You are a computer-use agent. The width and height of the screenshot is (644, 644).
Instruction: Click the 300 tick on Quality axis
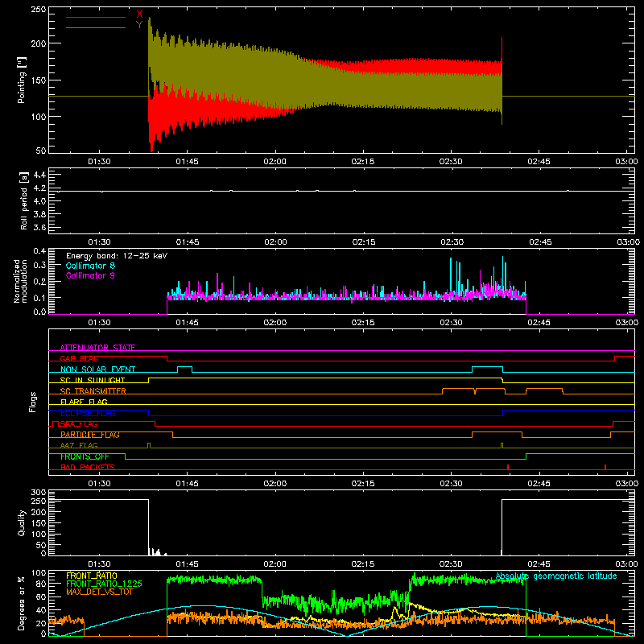pos(39,493)
